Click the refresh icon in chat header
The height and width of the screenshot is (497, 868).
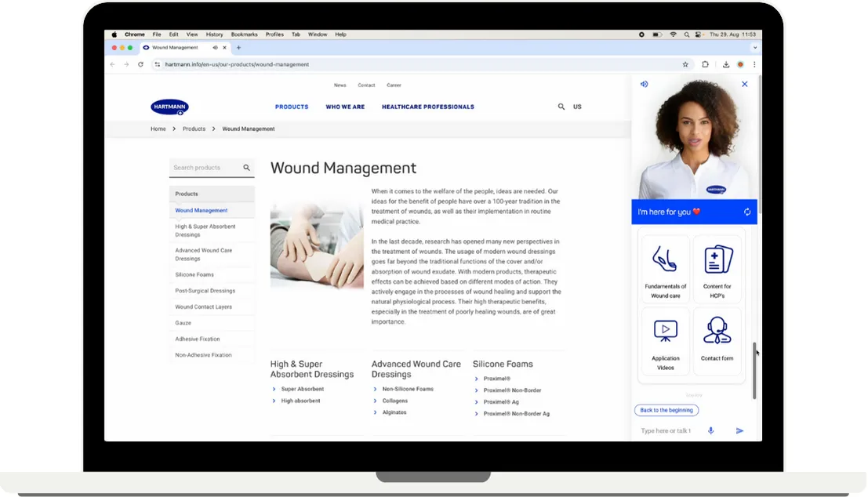coord(746,212)
